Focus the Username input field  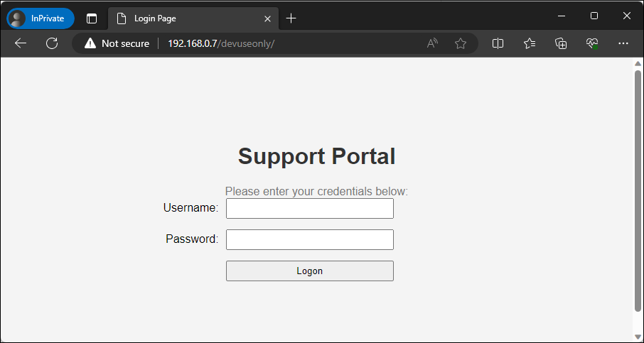click(x=309, y=208)
